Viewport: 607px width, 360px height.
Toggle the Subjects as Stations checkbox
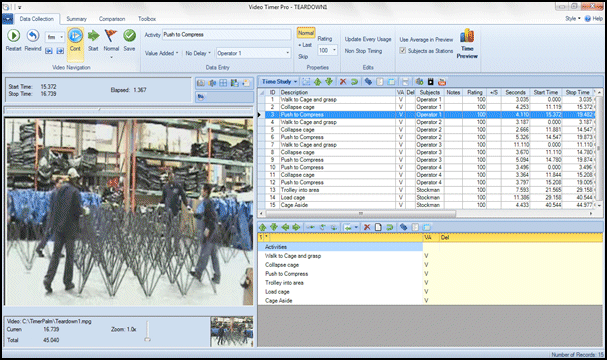(x=403, y=51)
